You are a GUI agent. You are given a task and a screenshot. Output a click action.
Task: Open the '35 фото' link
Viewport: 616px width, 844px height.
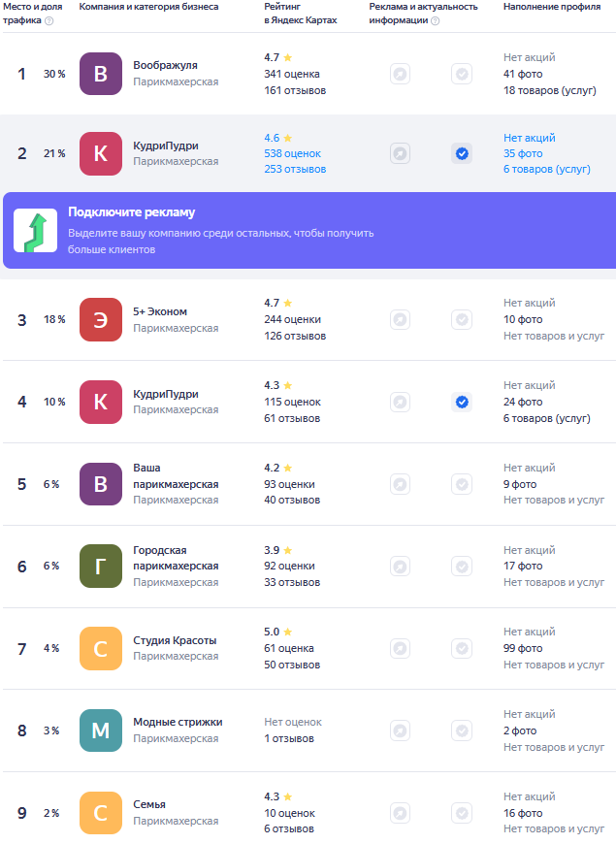click(523, 153)
